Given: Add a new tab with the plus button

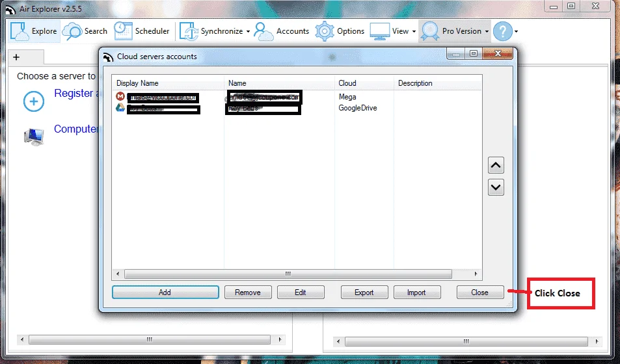Looking at the screenshot, I should point(16,57).
